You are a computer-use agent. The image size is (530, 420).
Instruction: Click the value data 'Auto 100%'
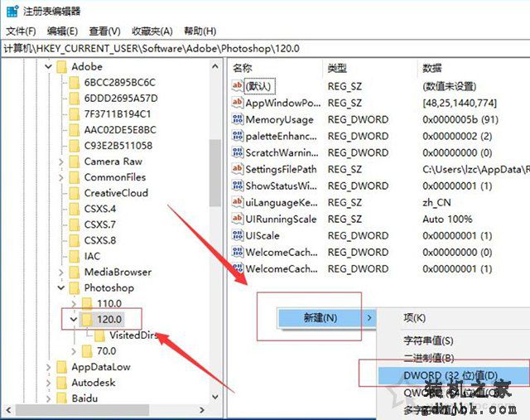coord(447,220)
